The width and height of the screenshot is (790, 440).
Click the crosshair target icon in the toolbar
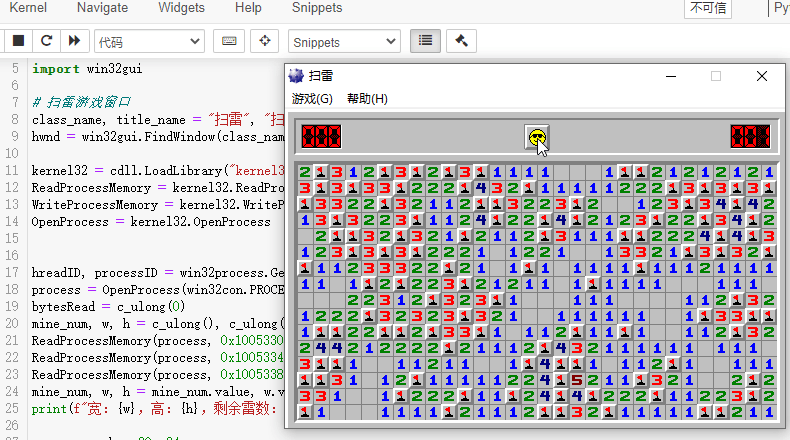coord(265,41)
